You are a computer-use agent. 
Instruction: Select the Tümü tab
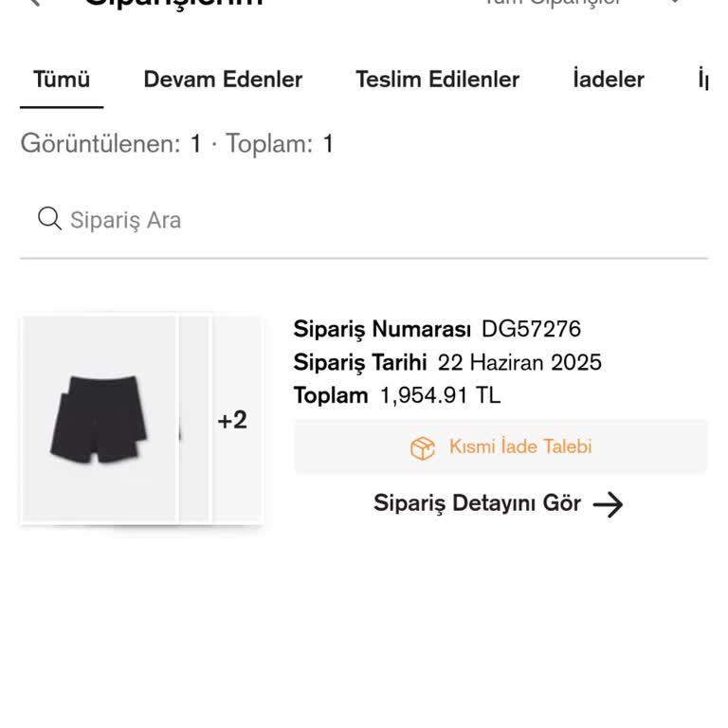tap(62, 80)
